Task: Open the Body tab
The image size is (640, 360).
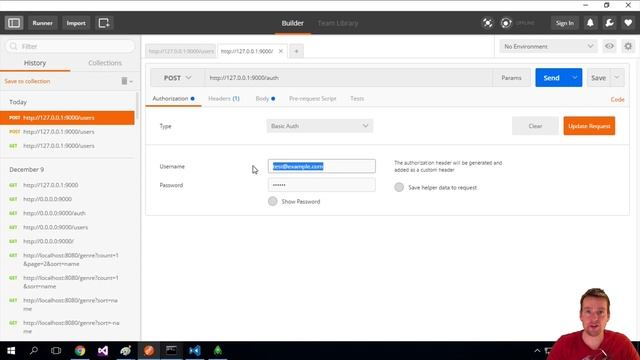Action: [265, 98]
